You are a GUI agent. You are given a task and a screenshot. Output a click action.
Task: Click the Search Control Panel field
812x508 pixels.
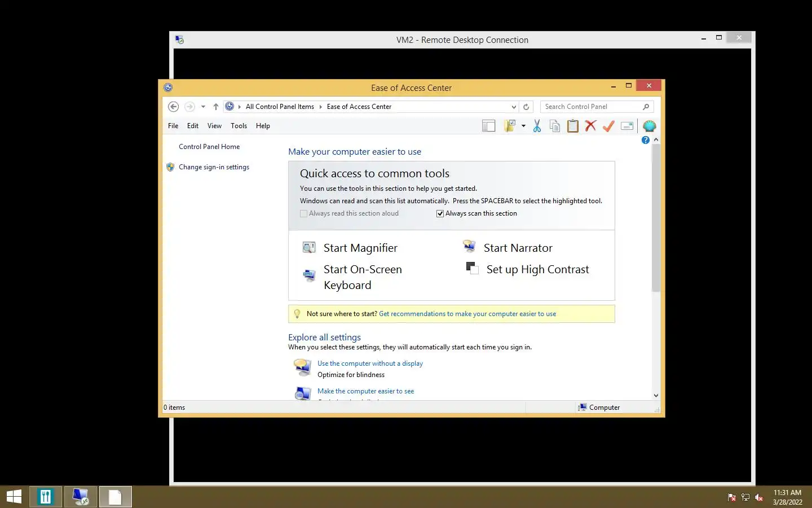[x=591, y=107]
